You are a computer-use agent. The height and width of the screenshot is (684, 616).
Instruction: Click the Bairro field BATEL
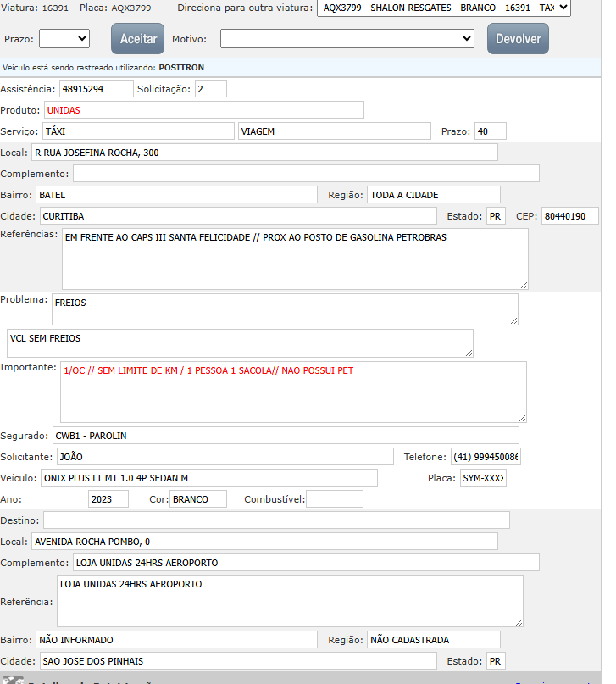[x=176, y=195]
